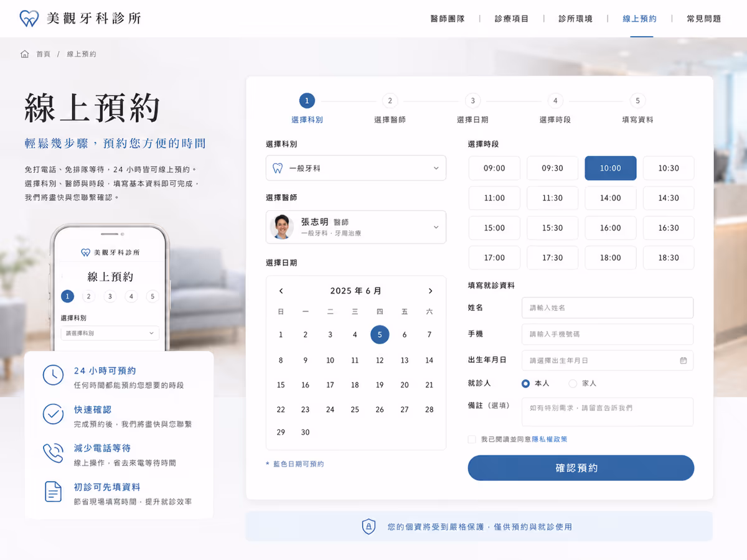Screen dimensions: 747x560
Task: Click the phone icon beside 減少電話等待
Action: point(53,453)
